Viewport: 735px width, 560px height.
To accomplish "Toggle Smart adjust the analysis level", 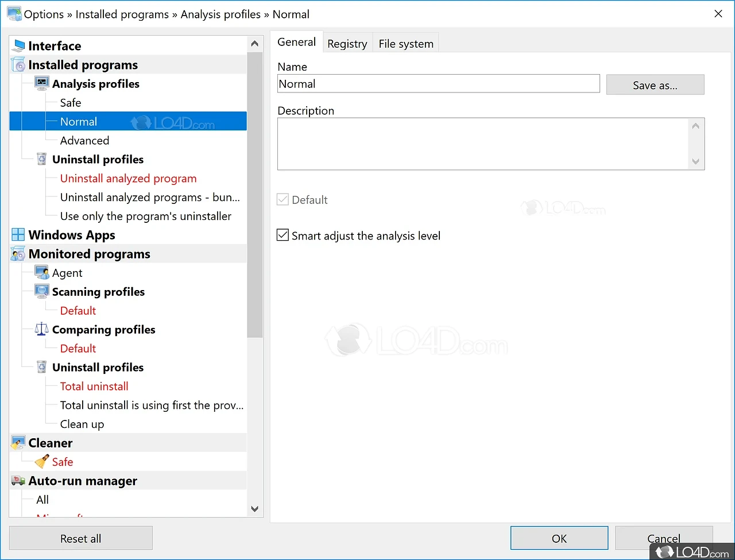I will point(283,235).
